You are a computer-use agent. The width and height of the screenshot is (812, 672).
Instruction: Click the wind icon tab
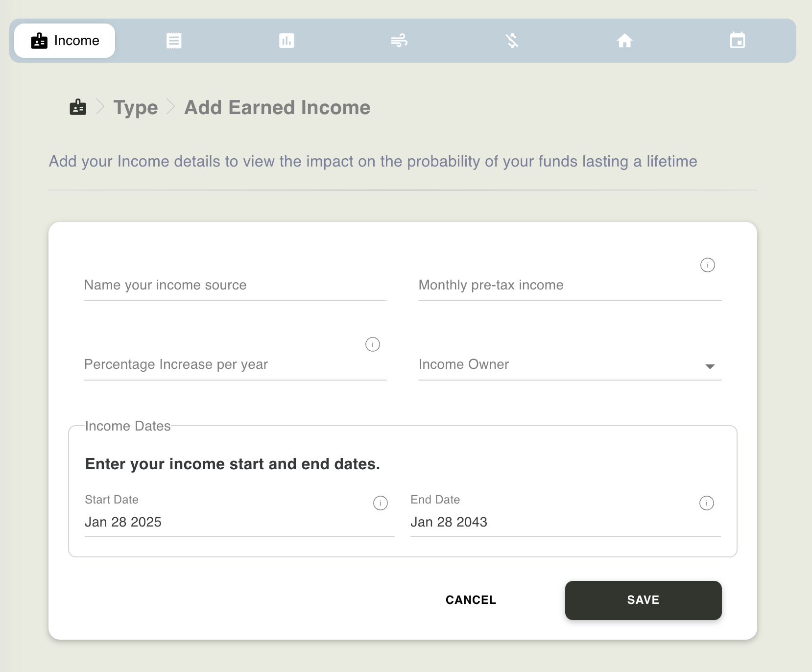[x=399, y=41]
